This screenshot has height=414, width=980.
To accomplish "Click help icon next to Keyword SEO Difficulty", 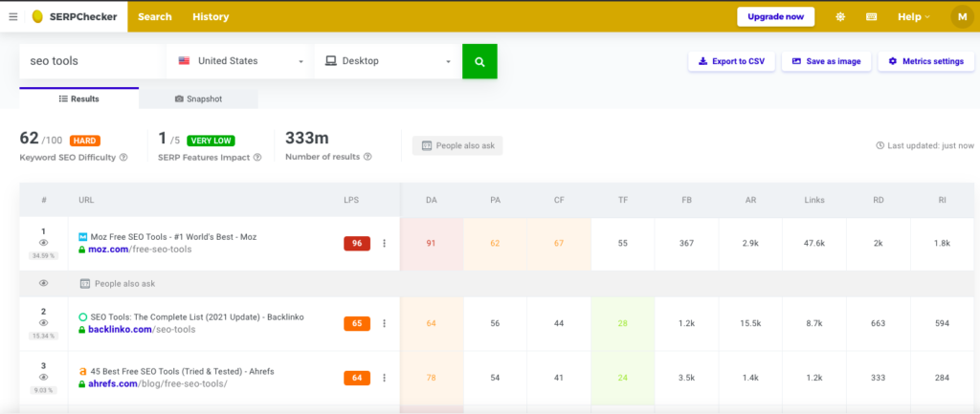I will coord(123,158).
